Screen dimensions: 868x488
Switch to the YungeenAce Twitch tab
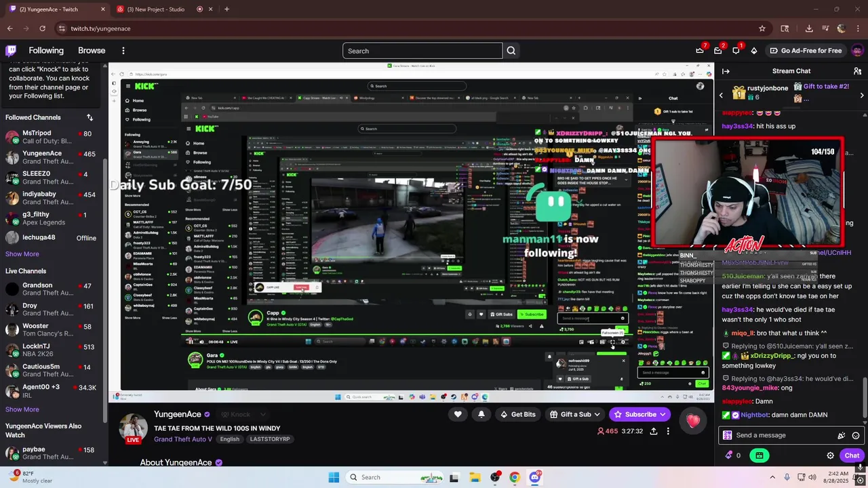coord(56,9)
